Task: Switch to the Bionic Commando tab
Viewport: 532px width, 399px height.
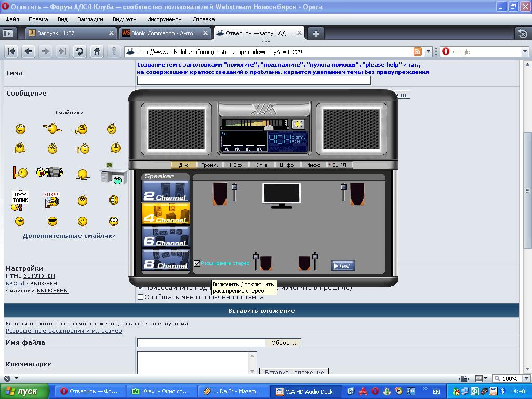Action: [x=165, y=33]
